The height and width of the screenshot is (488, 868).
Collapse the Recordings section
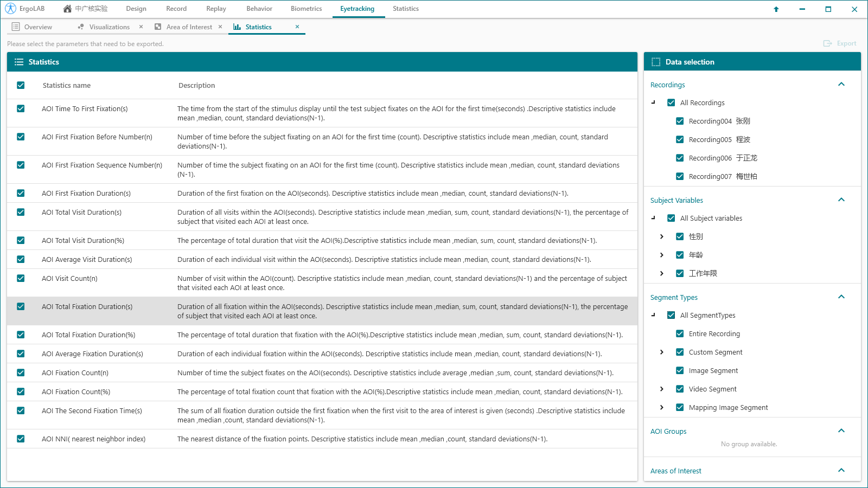point(841,85)
